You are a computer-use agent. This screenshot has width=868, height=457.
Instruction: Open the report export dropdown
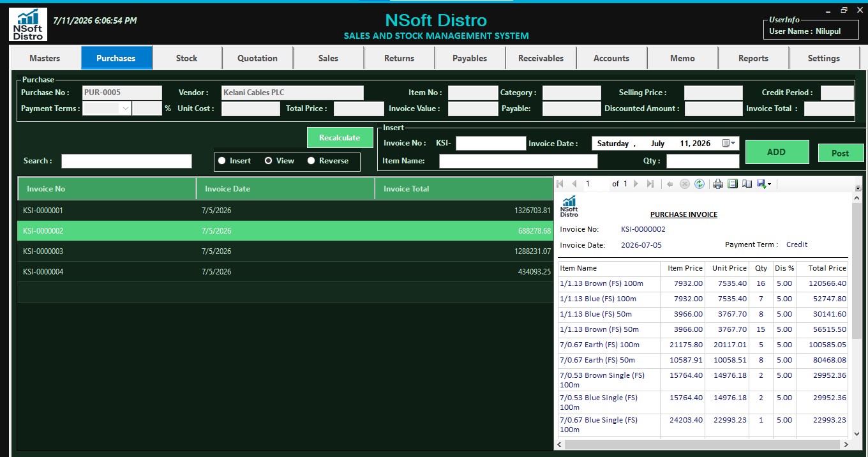pos(764,184)
